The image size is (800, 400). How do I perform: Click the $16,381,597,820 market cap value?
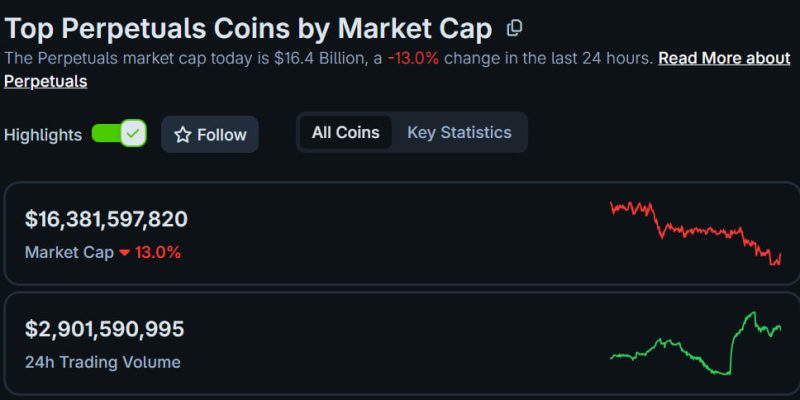point(106,220)
